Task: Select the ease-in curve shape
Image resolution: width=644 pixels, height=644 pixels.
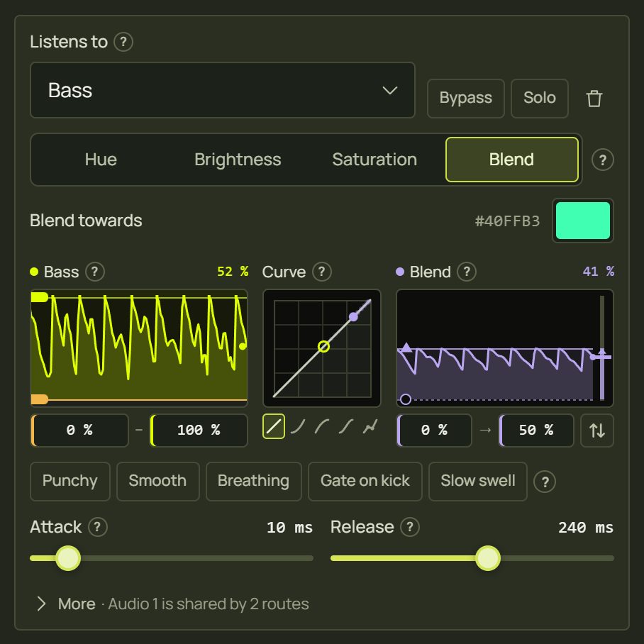Action: pos(297,427)
